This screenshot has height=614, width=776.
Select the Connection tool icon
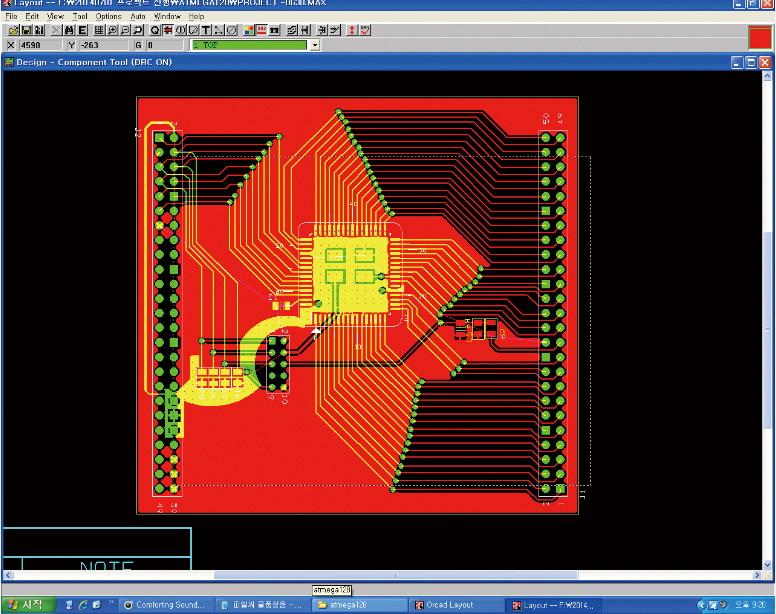coord(218,30)
